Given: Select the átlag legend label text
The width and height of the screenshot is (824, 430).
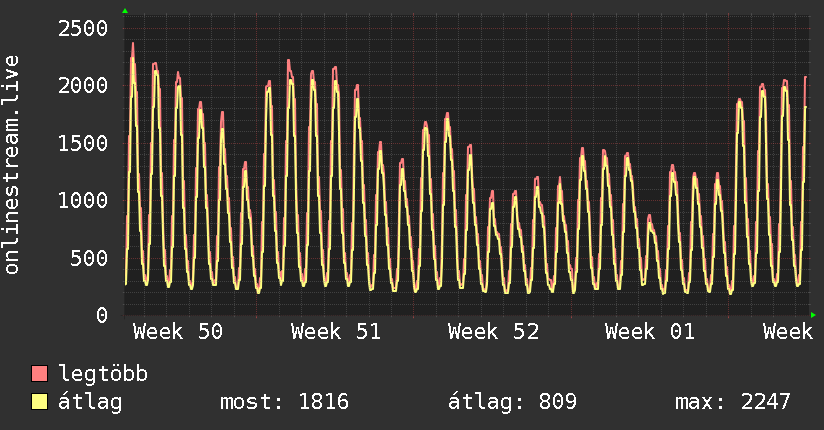Looking at the screenshot, I should (90, 402).
